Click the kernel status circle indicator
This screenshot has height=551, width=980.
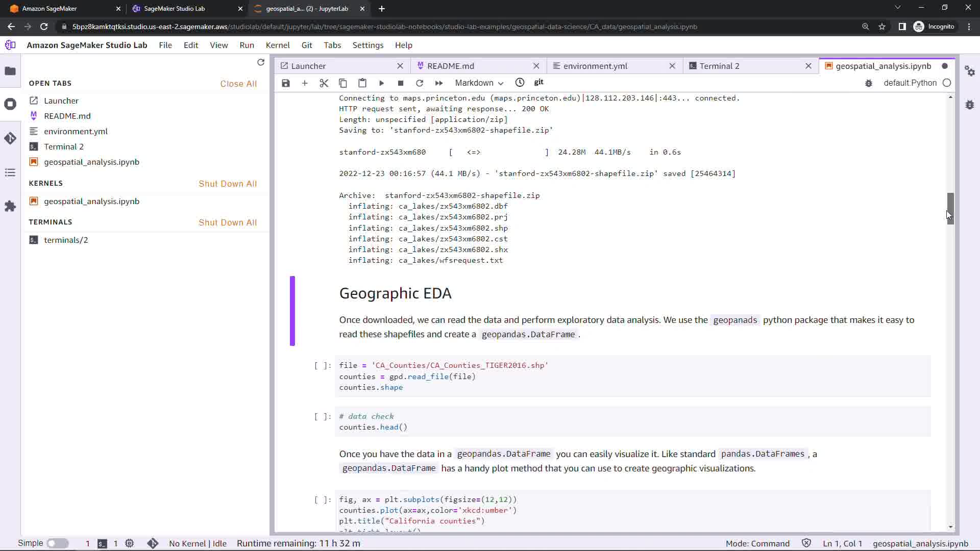[947, 83]
